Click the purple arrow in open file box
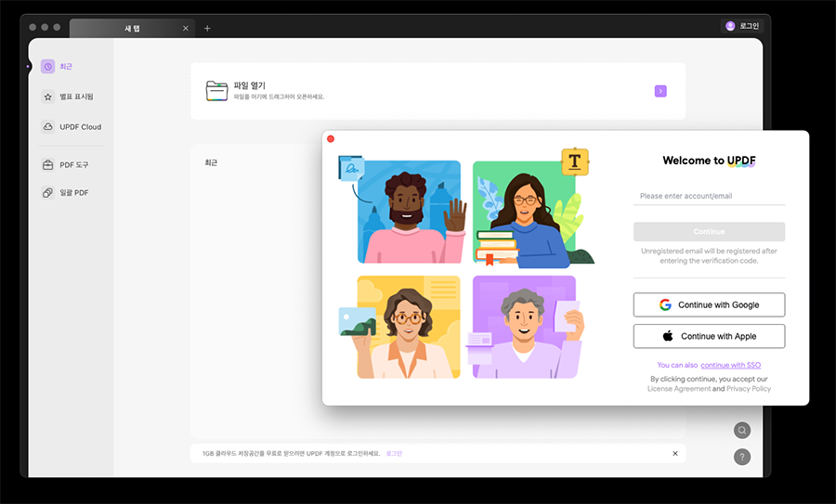The width and height of the screenshot is (836, 504). 660,91
